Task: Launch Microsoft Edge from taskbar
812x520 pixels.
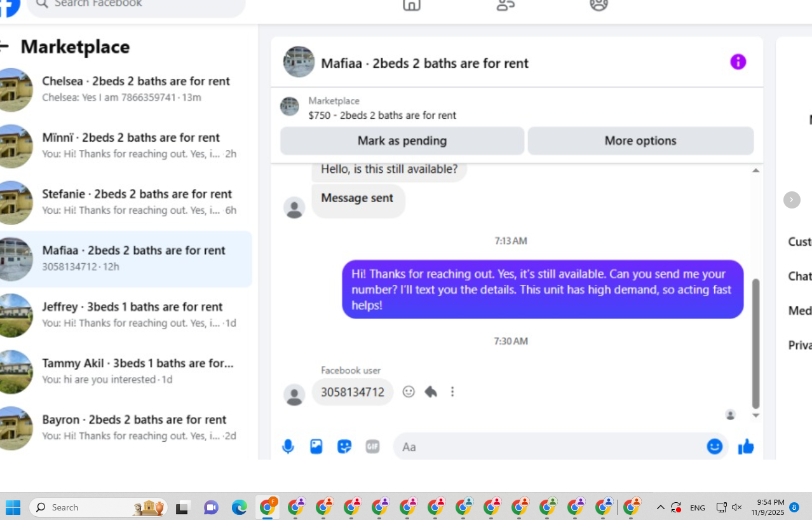Action: (239, 507)
